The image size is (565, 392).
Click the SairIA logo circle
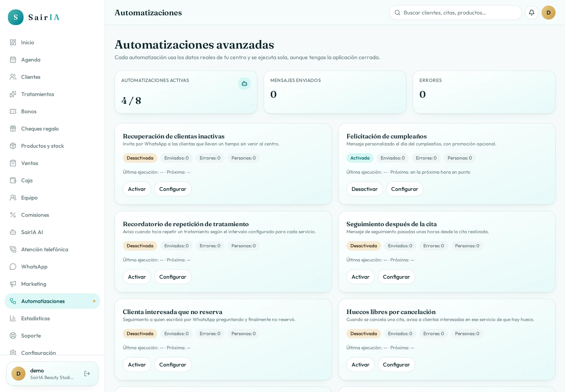click(16, 17)
